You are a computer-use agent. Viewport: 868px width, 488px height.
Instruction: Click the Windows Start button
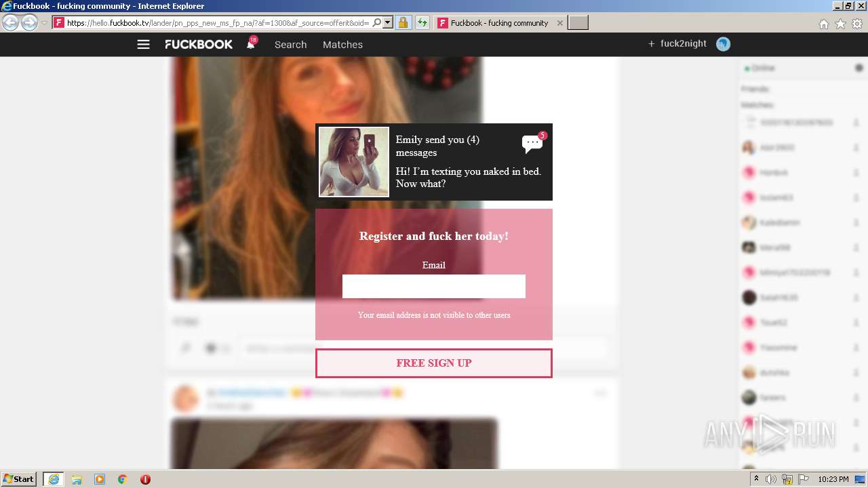click(x=19, y=479)
